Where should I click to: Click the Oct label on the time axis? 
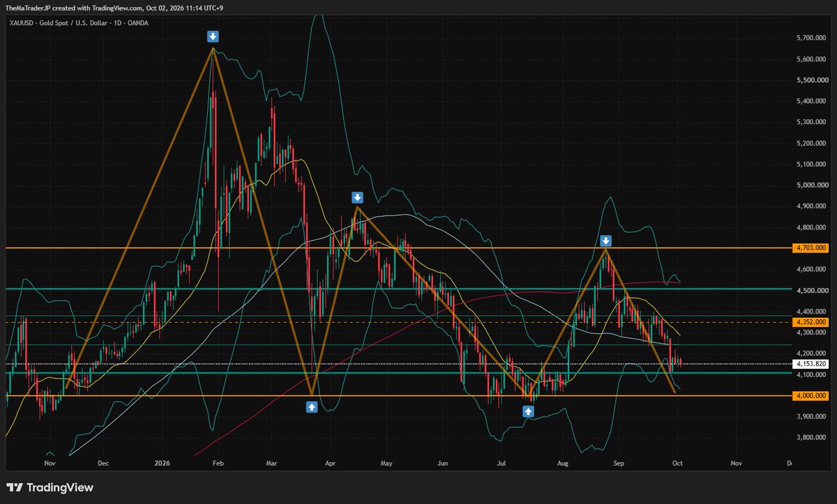pos(677,462)
